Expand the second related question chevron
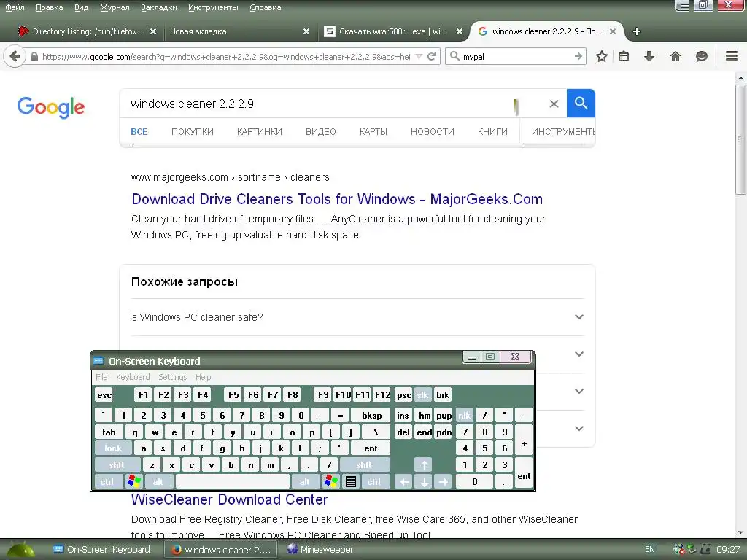 tap(578, 354)
